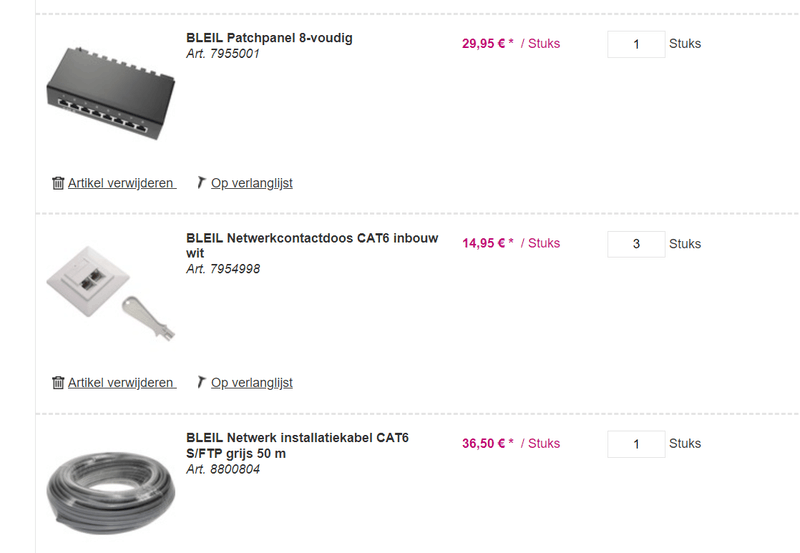This screenshot has height=553, width=800.
Task: Click 'Artikel verwijderen' link for the Patchpanel
Action: pos(121,183)
